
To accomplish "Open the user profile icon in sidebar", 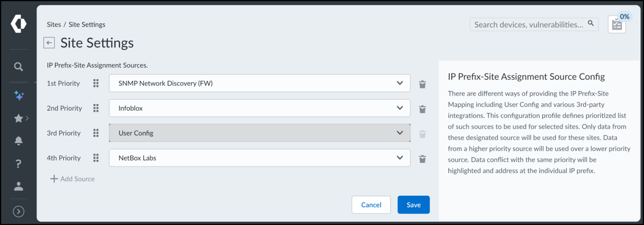I will tap(18, 186).
